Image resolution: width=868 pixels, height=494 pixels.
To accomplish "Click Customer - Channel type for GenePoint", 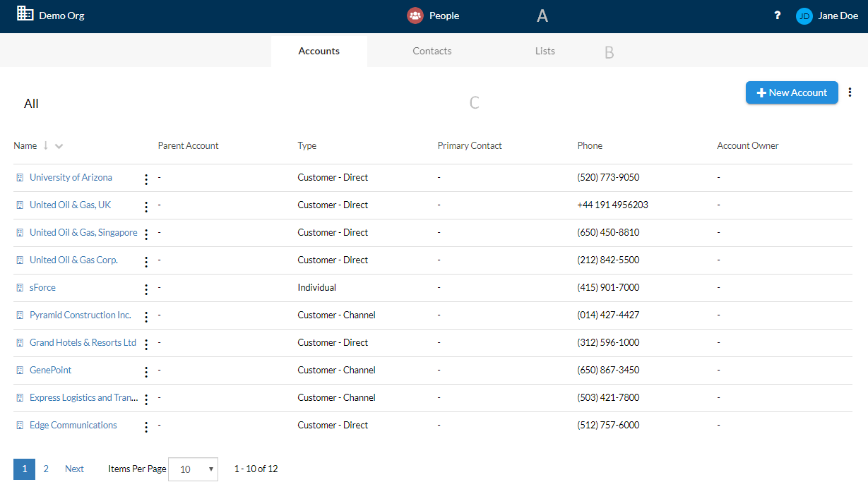I will point(336,370).
